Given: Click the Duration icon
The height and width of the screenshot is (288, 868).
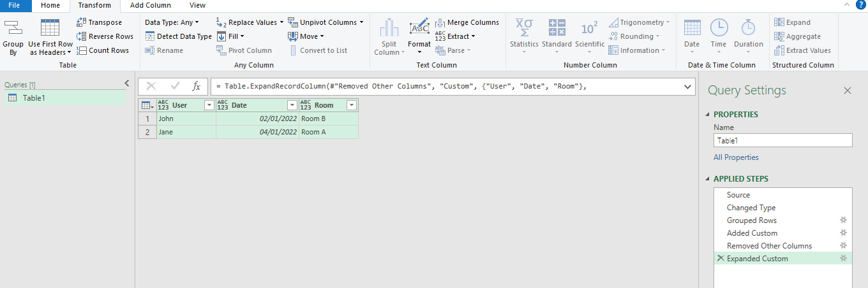Looking at the screenshot, I should coord(748,28).
